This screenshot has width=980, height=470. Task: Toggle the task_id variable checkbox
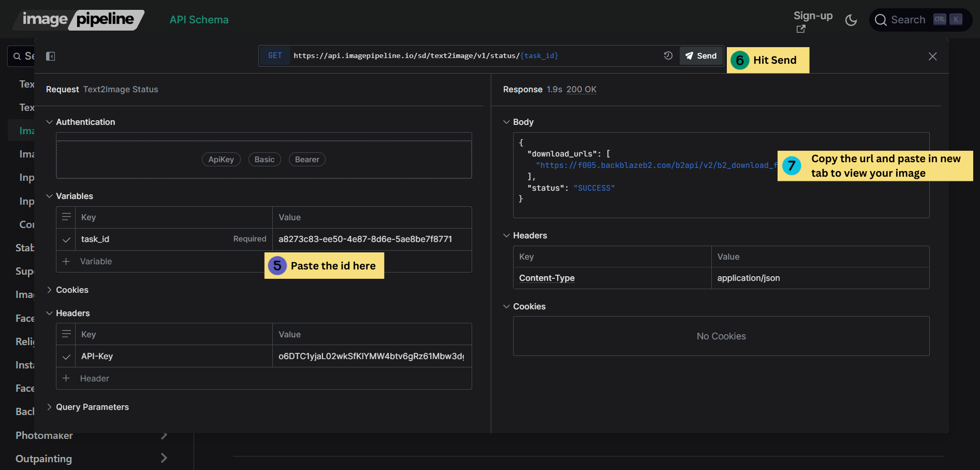click(x=66, y=239)
